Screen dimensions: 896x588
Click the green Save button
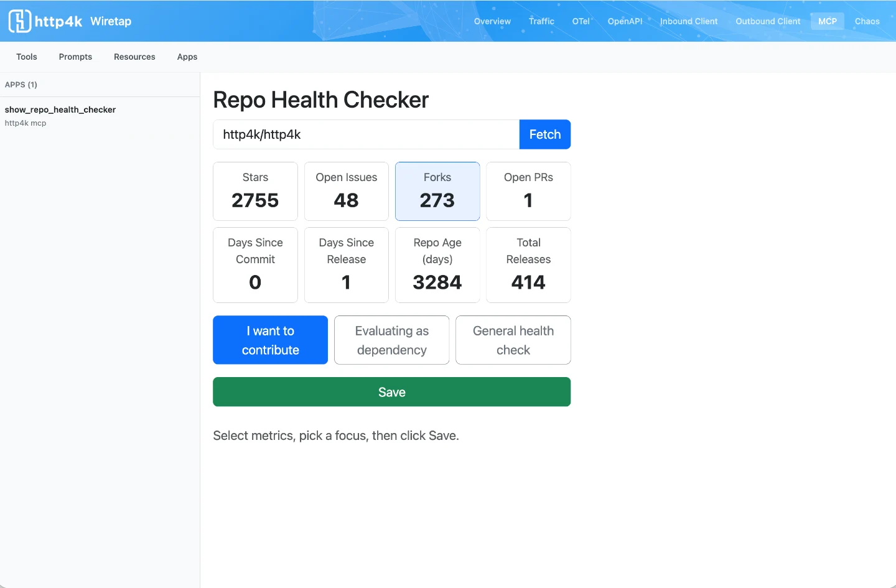(x=391, y=392)
